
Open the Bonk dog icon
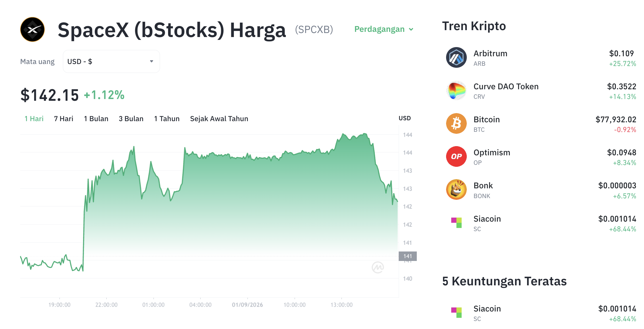[456, 190]
